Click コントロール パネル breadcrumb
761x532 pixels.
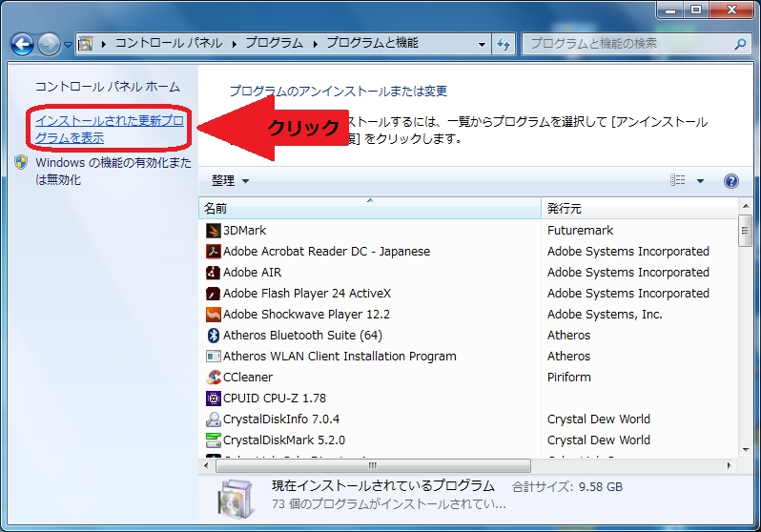pos(169,43)
